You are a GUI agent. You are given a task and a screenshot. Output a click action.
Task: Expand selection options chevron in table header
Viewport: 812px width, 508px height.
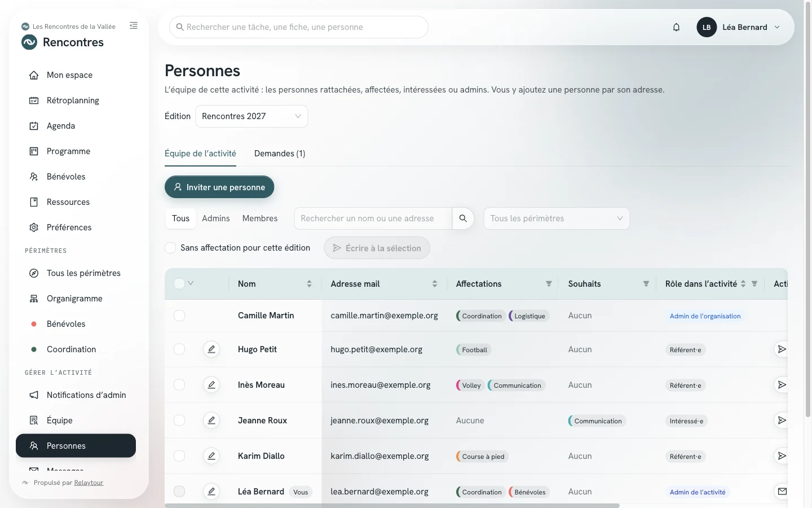[x=191, y=283]
